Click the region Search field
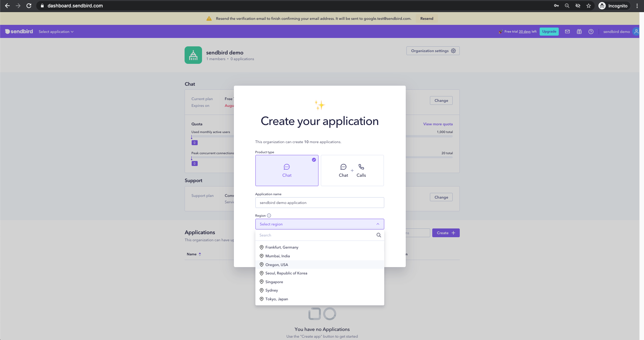This screenshot has height=340, width=644. coord(315,235)
